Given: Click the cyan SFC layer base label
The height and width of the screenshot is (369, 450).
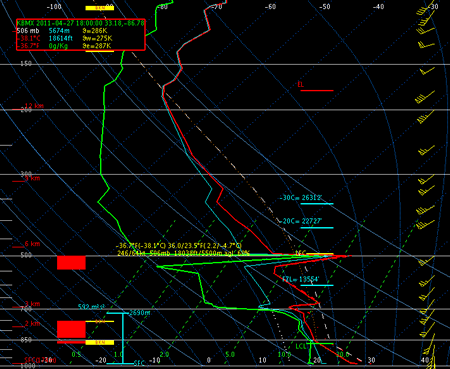Looking at the screenshot, I should coord(139,363).
